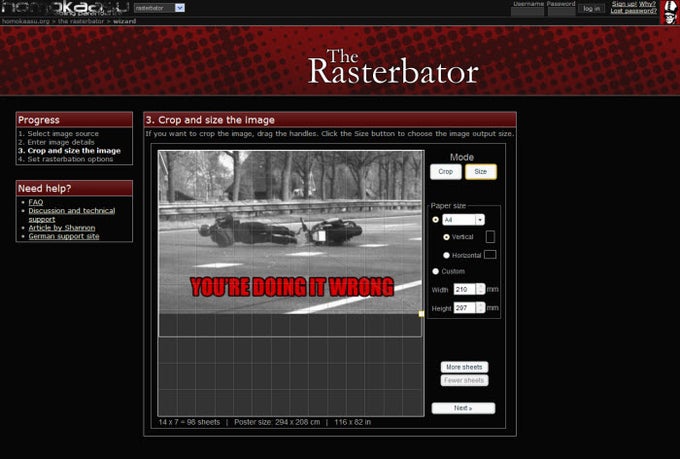The width and height of the screenshot is (680, 459).
Task: Click the Sign up! link
Action: point(624,4)
